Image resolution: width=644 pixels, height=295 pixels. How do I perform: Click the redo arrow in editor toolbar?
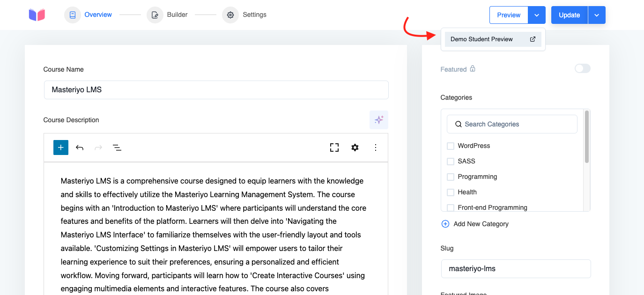[98, 147]
